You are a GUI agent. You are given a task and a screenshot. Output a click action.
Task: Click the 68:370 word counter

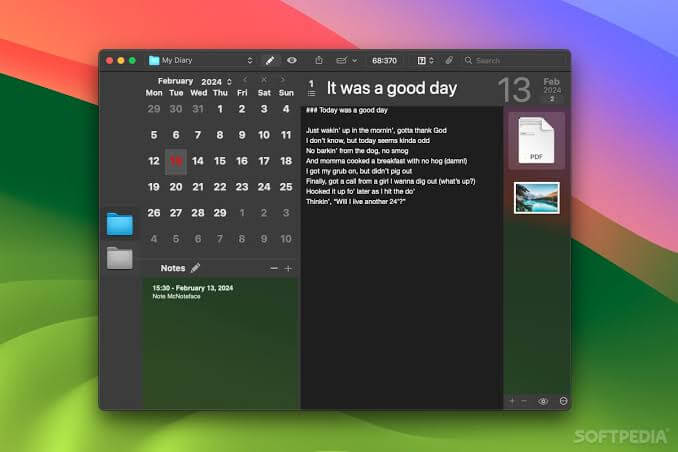point(384,61)
